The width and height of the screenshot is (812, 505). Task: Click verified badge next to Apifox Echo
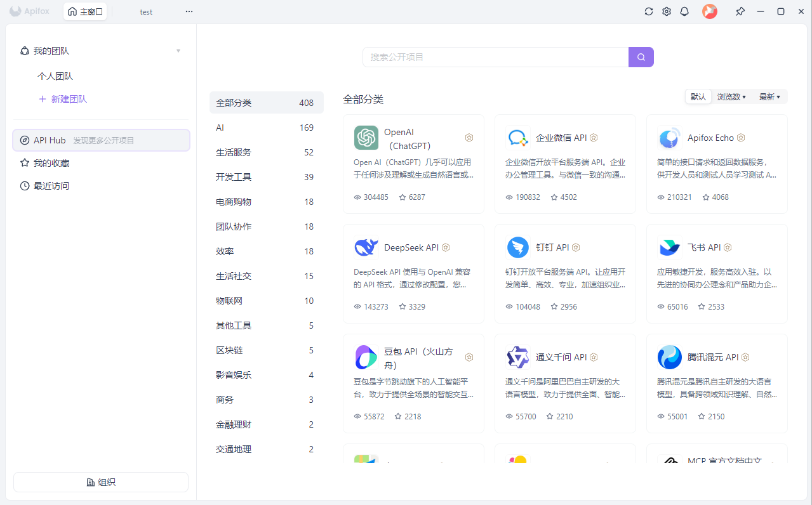pyautogui.click(x=741, y=138)
